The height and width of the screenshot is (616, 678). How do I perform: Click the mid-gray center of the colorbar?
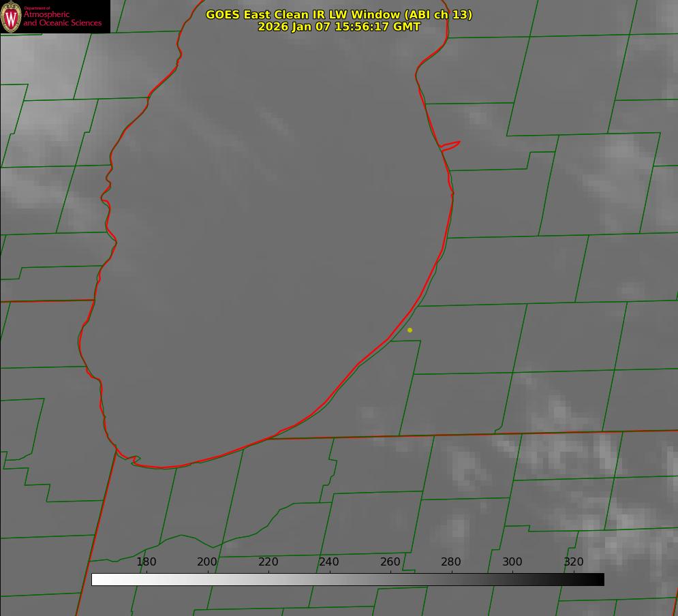click(348, 579)
